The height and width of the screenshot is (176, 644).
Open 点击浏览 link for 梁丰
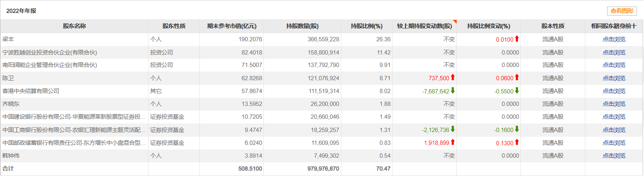point(614,39)
